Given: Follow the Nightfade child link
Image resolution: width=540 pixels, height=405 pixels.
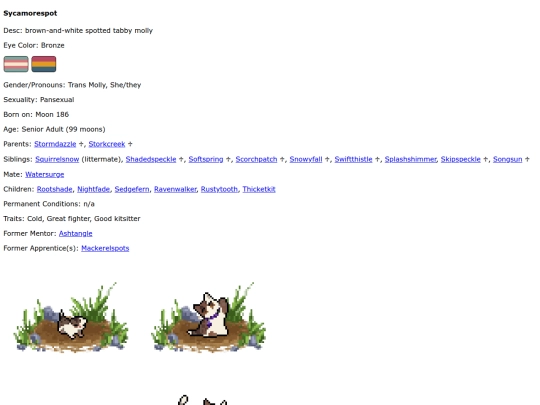Looking at the screenshot, I should click(93, 189).
